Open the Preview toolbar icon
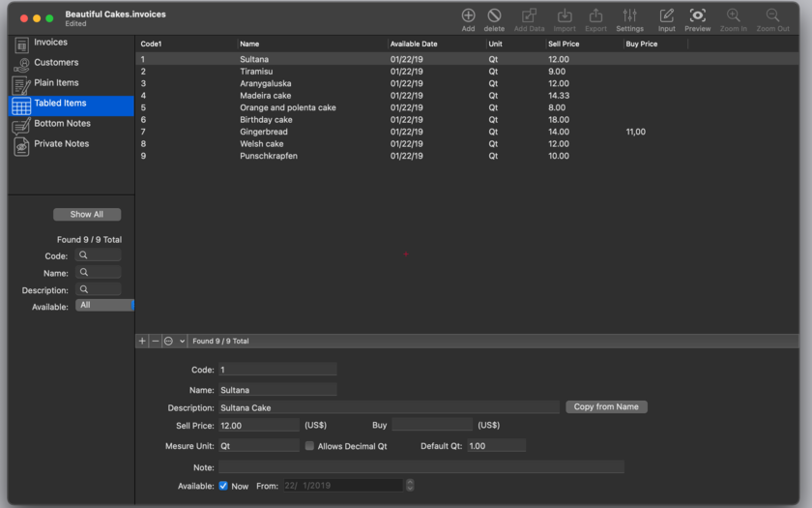The image size is (812, 508). point(698,15)
